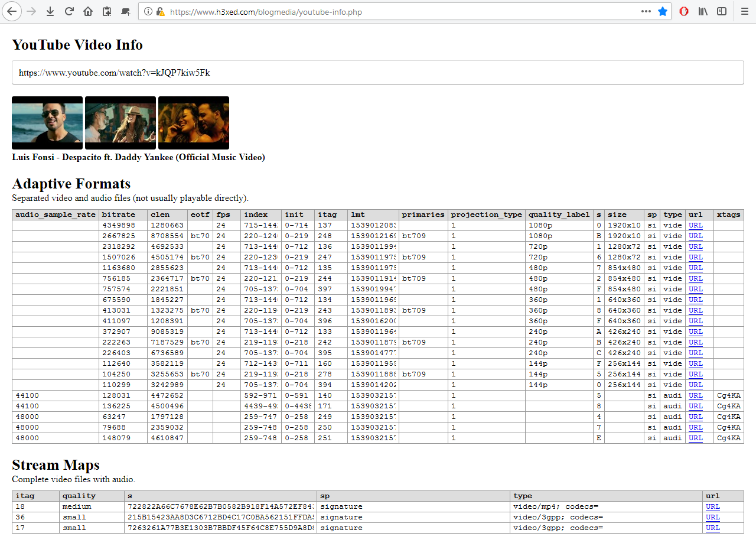The image size is (756, 559).
Task: Reload the current page
Action: click(69, 11)
